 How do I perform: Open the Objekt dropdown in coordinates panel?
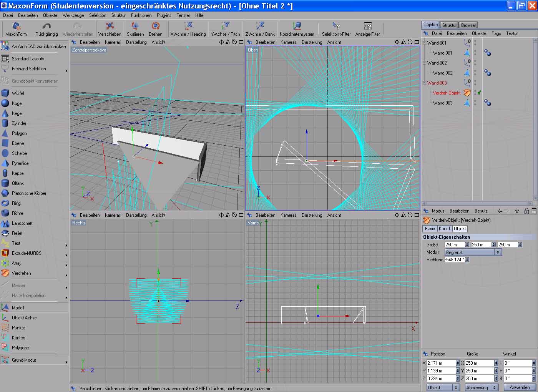pyautogui.click(x=443, y=387)
